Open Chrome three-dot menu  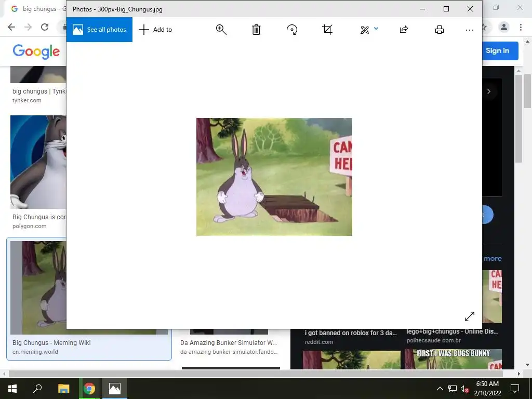click(x=521, y=27)
